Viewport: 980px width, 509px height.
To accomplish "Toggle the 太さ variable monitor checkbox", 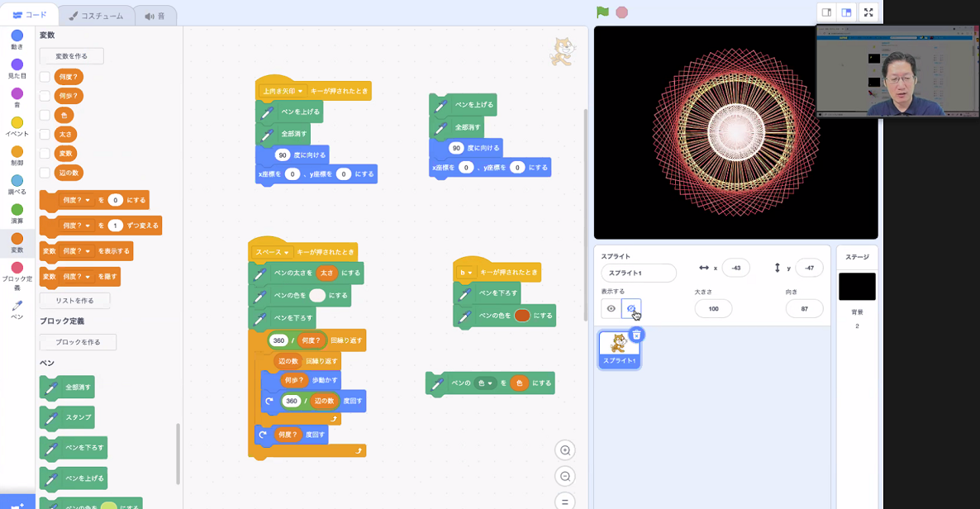I will (45, 135).
